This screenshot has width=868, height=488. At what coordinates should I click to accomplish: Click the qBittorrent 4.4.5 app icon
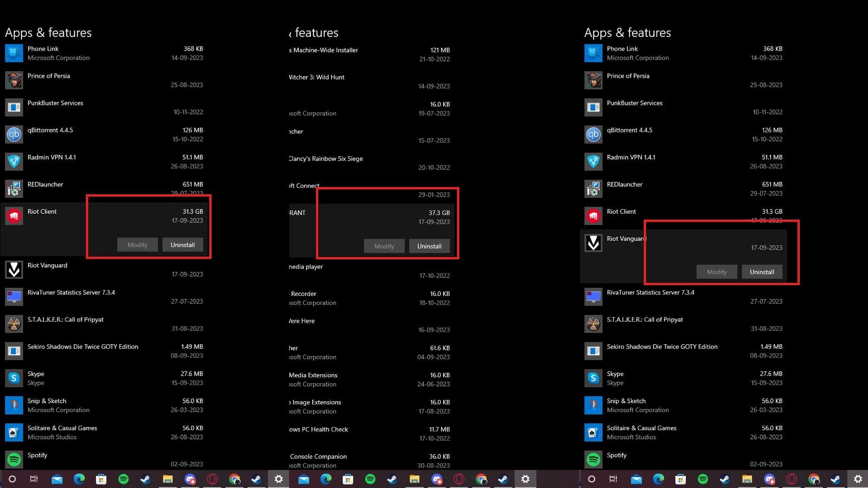coord(13,133)
